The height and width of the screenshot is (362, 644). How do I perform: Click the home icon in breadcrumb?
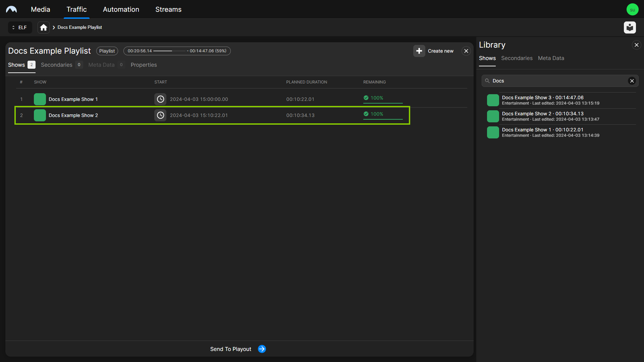[44, 27]
